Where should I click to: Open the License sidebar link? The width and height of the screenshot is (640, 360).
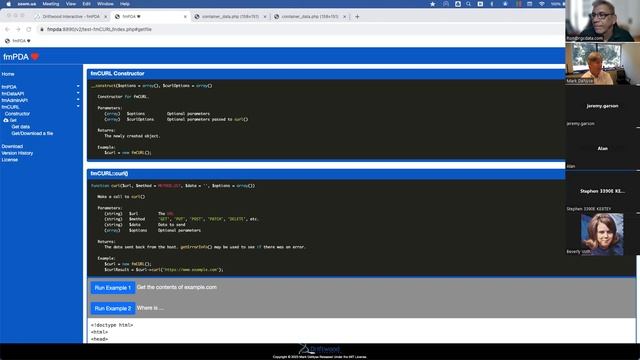click(x=9, y=160)
